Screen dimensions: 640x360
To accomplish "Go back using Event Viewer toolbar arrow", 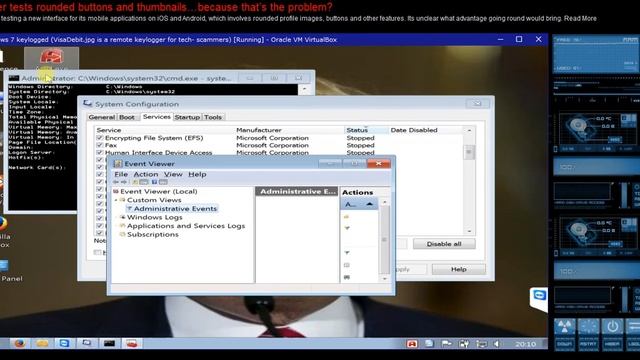I will (116, 182).
